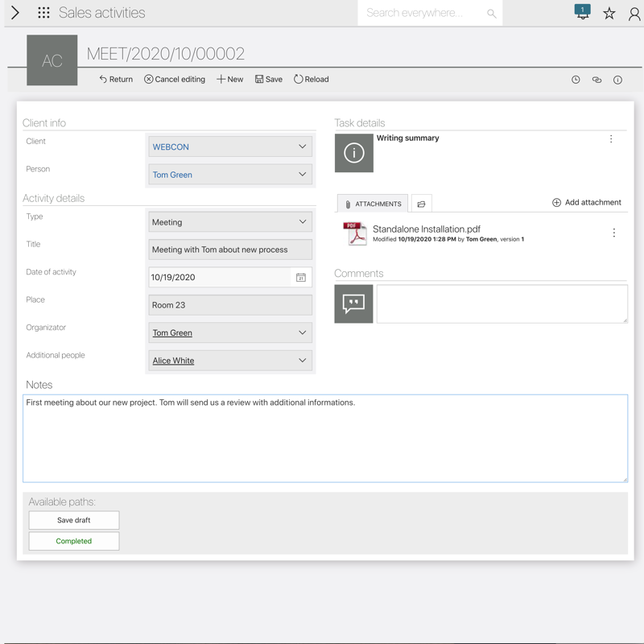The width and height of the screenshot is (644, 644).
Task: Expand the left navigation panel arrow
Action: (x=14, y=13)
